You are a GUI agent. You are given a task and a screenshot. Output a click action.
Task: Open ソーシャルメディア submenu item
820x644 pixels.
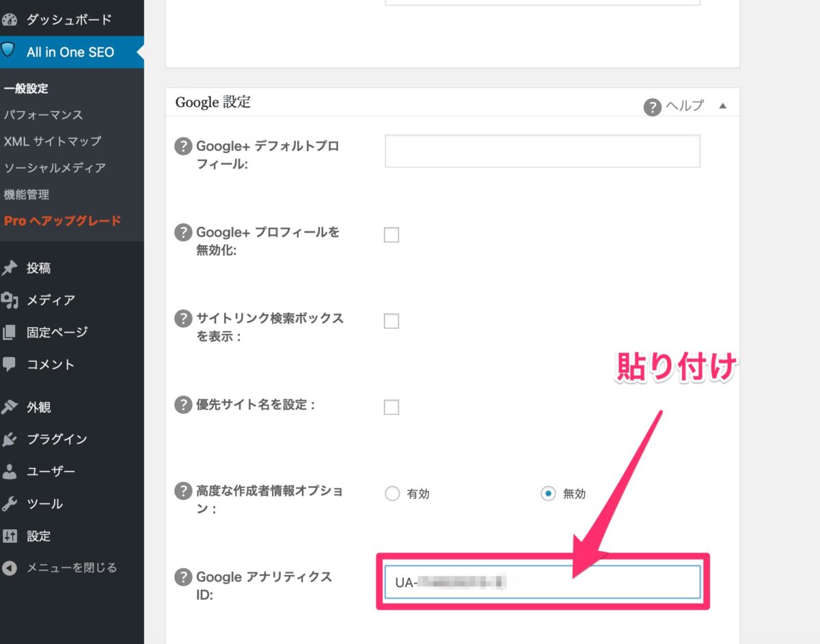55,168
